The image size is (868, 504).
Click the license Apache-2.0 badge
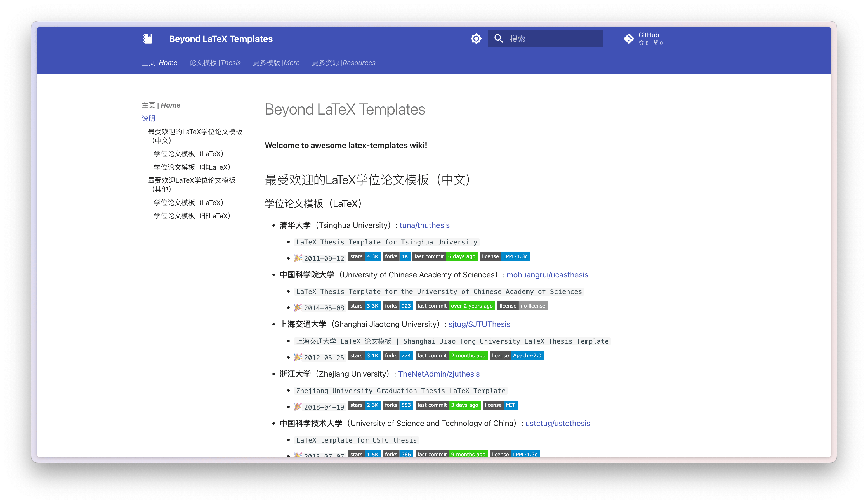(516, 355)
